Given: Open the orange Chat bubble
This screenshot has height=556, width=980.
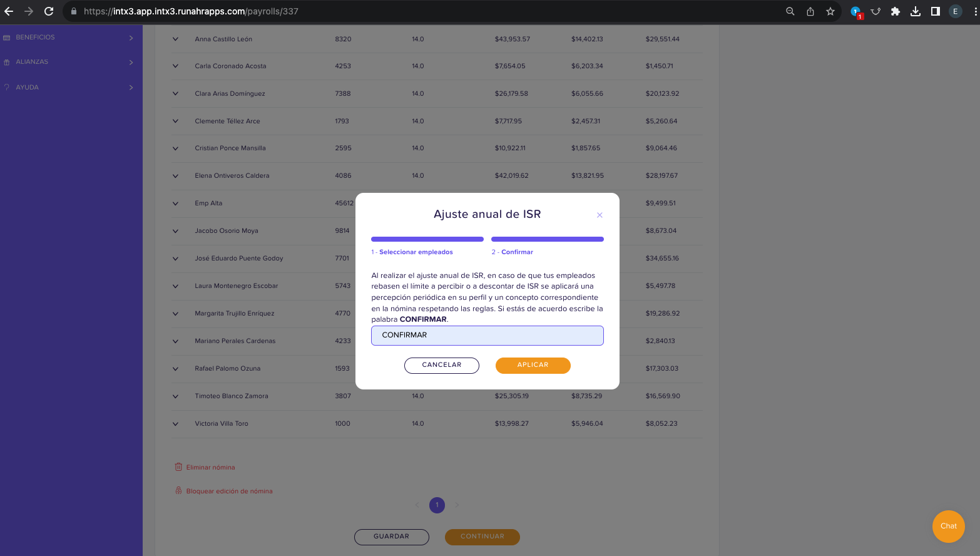Looking at the screenshot, I should tap(948, 526).
